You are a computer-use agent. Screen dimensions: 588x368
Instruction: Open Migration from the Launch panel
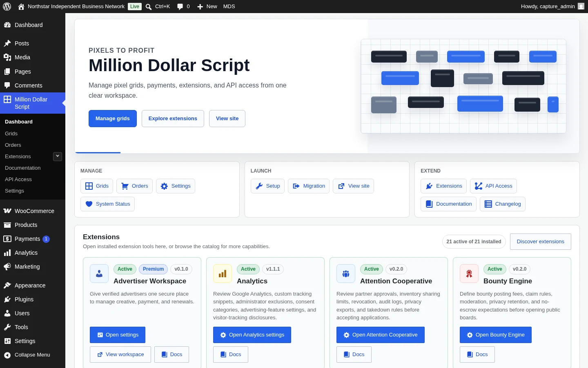309,186
